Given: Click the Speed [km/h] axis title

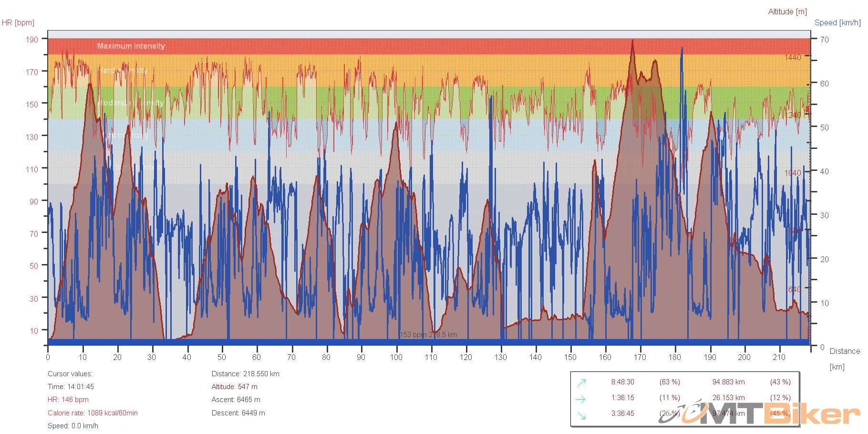Looking at the screenshot, I should pyautogui.click(x=837, y=22).
